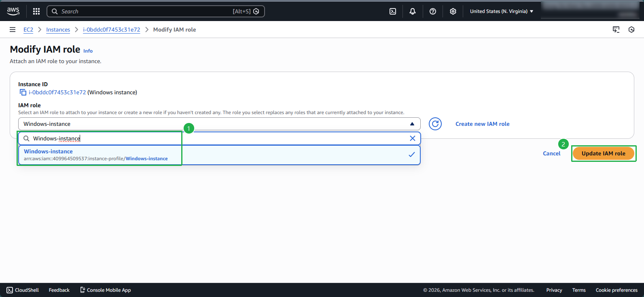The height and width of the screenshot is (297, 644).
Task: Click in the role filter text field
Action: (x=218, y=138)
